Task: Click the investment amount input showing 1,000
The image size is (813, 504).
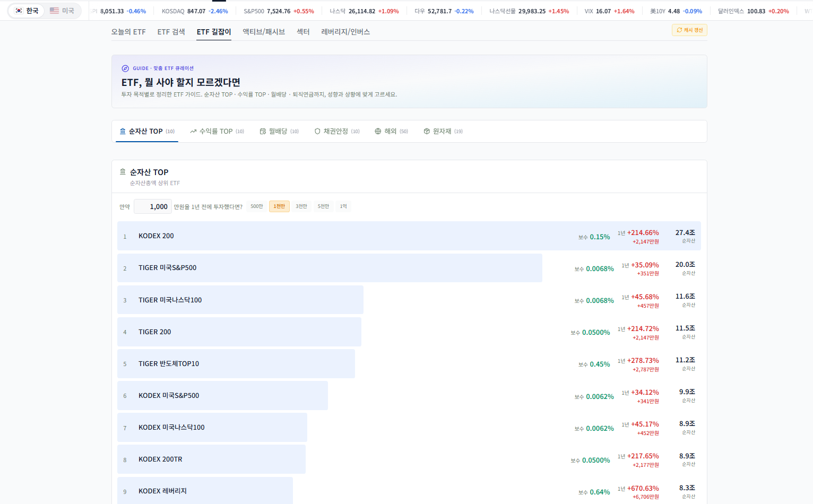Action: (152, 206)
